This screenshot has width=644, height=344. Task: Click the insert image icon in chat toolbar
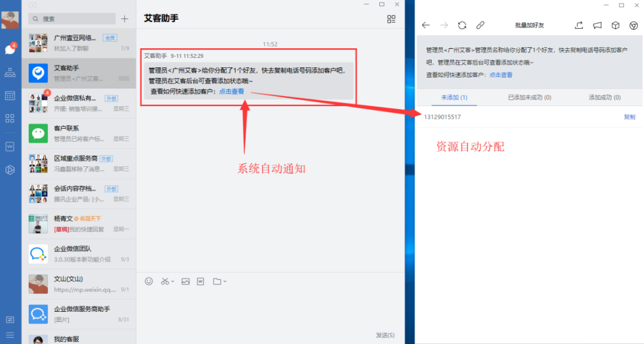coord(185,281)
